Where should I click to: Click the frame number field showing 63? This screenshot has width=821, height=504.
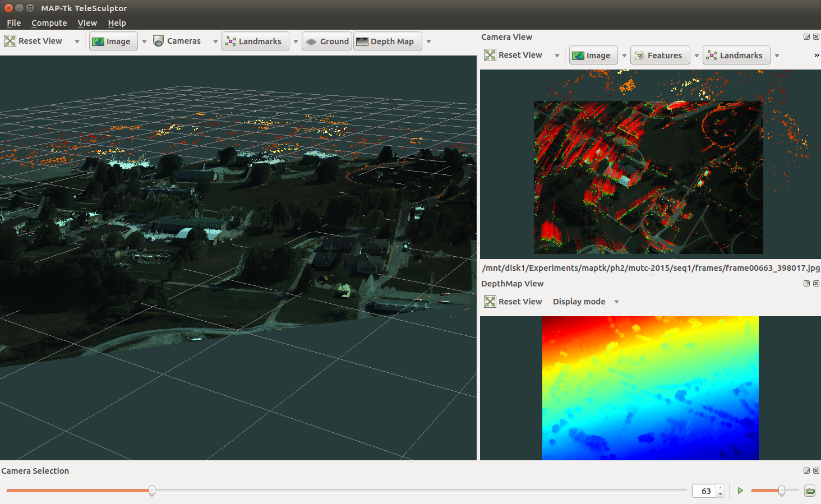tap(704, 491)
